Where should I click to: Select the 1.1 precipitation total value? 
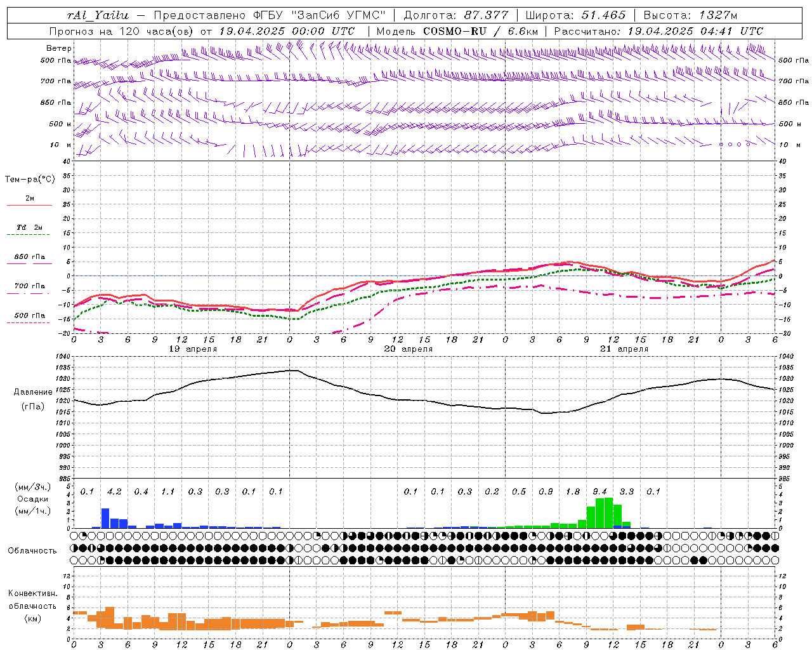(x=168, y=492)
